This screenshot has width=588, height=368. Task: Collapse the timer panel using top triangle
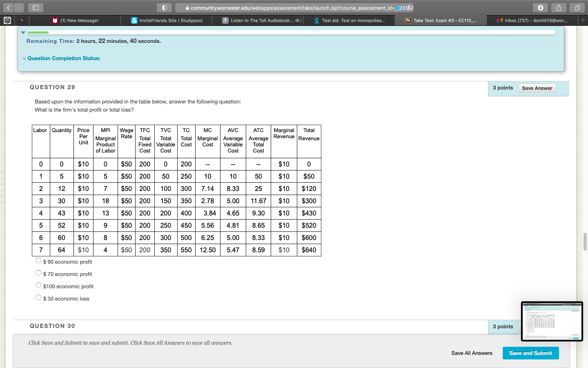pyautogui.click(x=23, y=32)
